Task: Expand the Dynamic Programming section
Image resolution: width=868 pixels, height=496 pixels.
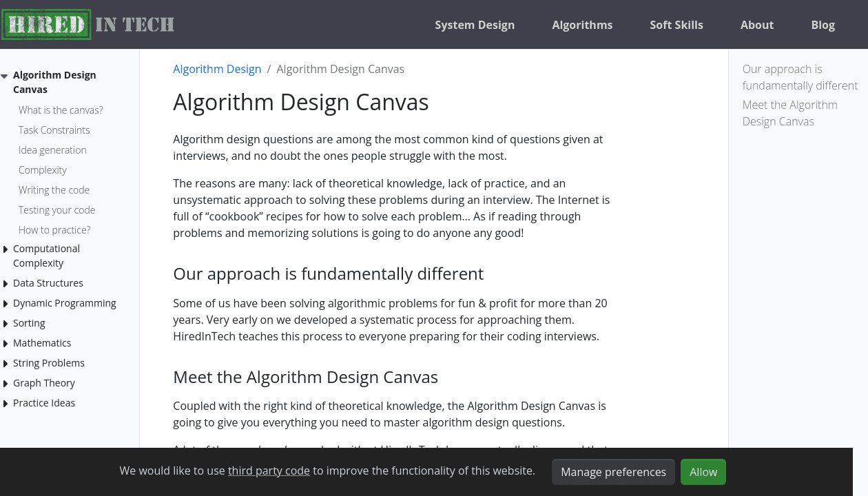Action: point(6,303)
